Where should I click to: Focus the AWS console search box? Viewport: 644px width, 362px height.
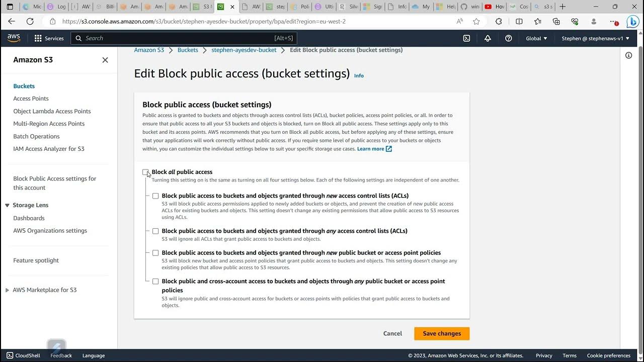184,38
